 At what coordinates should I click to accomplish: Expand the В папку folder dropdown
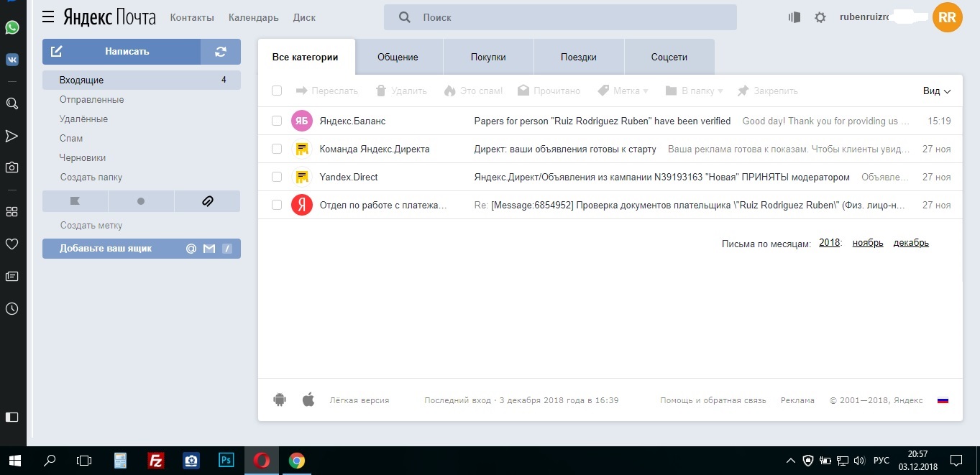pos(695,91)
